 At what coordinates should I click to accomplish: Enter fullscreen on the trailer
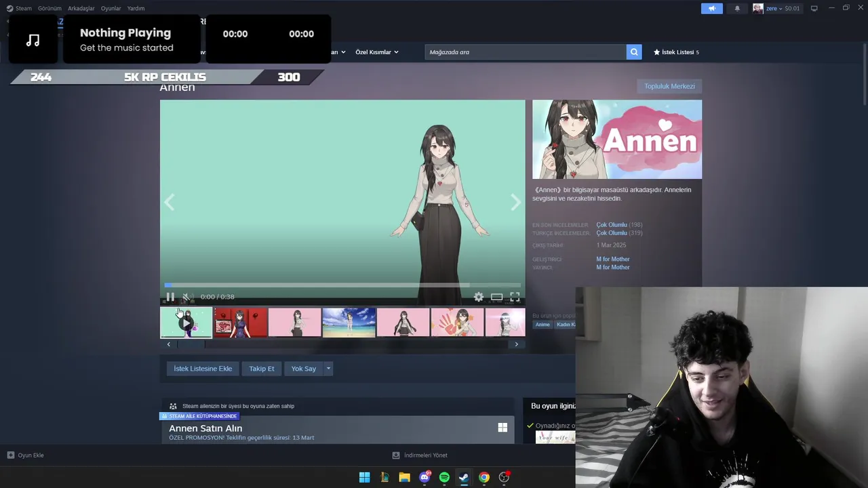click(515, 297)
